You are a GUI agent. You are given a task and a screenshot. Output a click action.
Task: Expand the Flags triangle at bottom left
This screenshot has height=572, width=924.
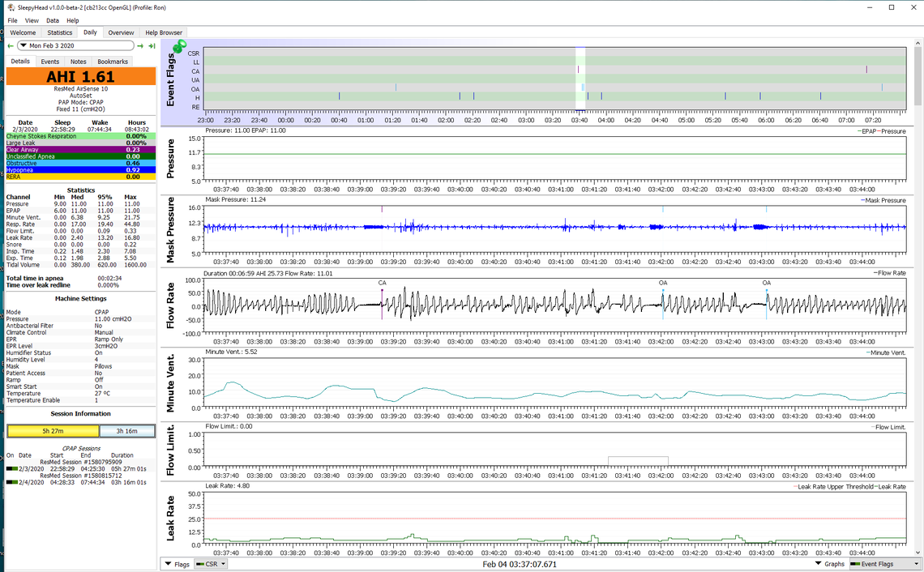pyautogui.click(x=169, y=564)
